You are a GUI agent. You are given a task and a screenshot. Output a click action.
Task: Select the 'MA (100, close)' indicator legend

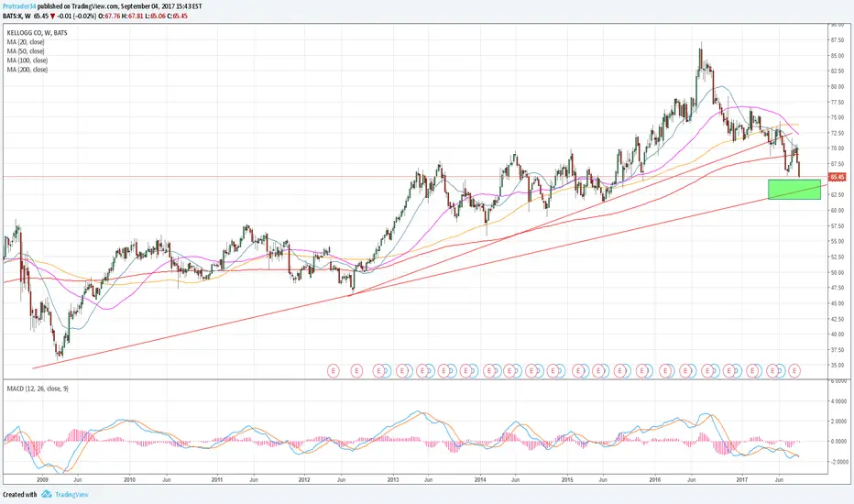click(27, 60)
